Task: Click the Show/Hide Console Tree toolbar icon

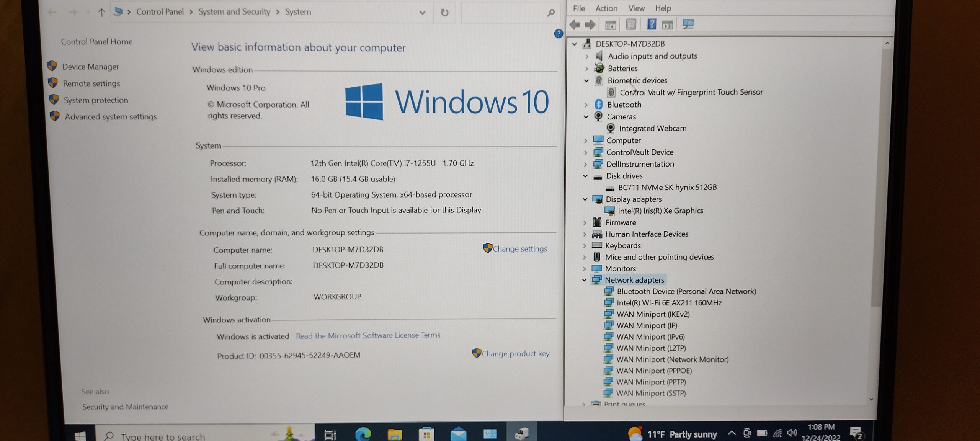Action: (x=611, y=25)
